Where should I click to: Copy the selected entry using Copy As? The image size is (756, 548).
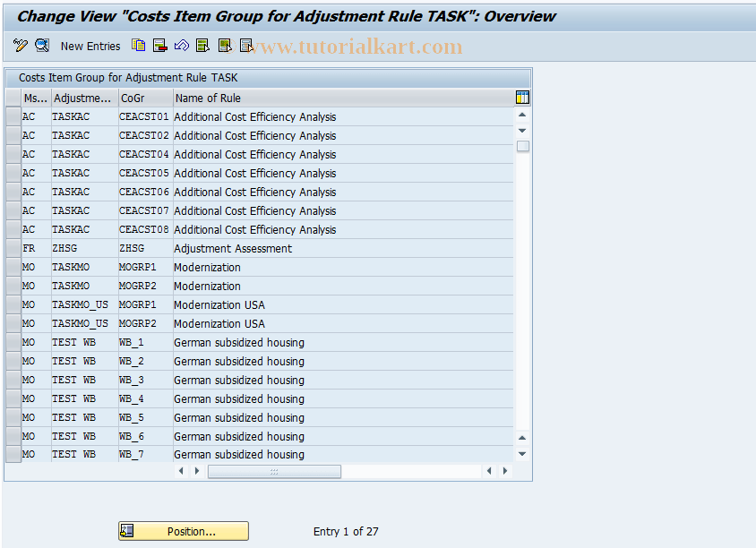pyautogui.click(x=137, y=45)
